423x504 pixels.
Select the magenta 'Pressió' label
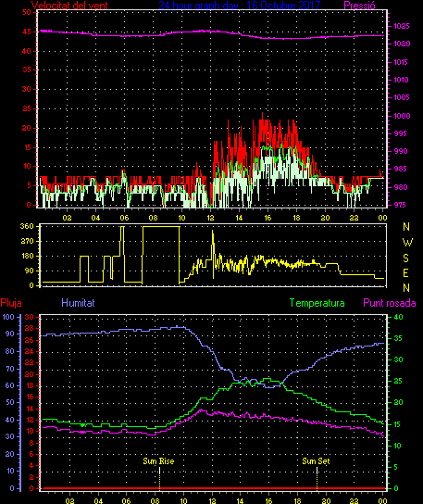359,6
